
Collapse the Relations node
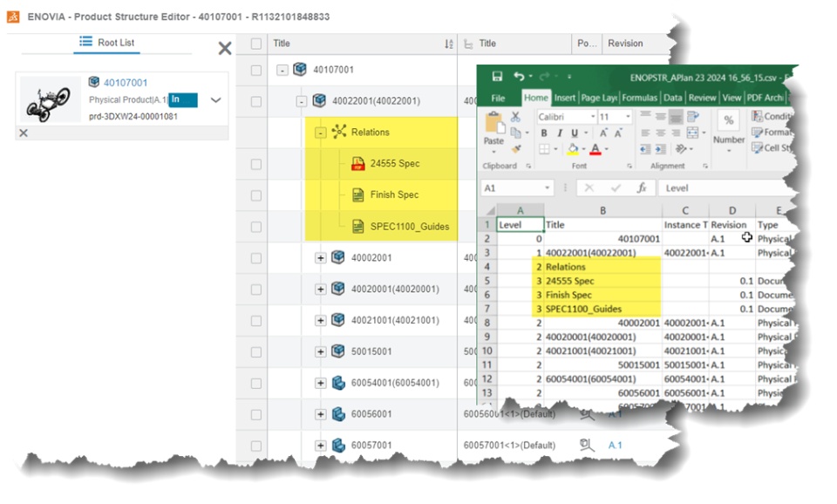pyautogui.click(x=320, y=132)
